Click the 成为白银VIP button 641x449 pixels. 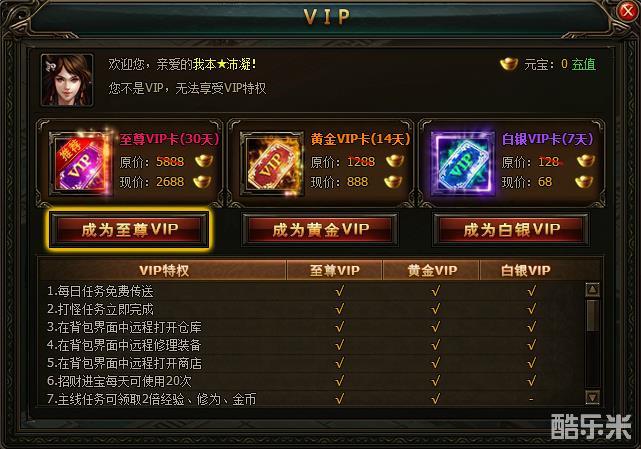point(511,230)
